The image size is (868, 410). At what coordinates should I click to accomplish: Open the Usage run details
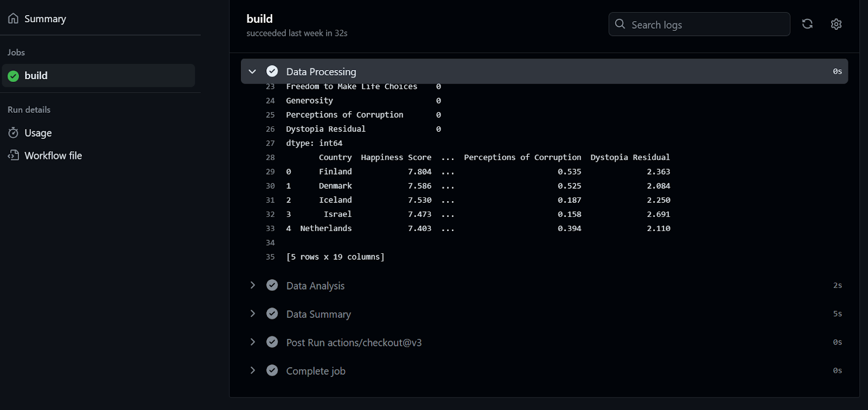tap(38, 133)
